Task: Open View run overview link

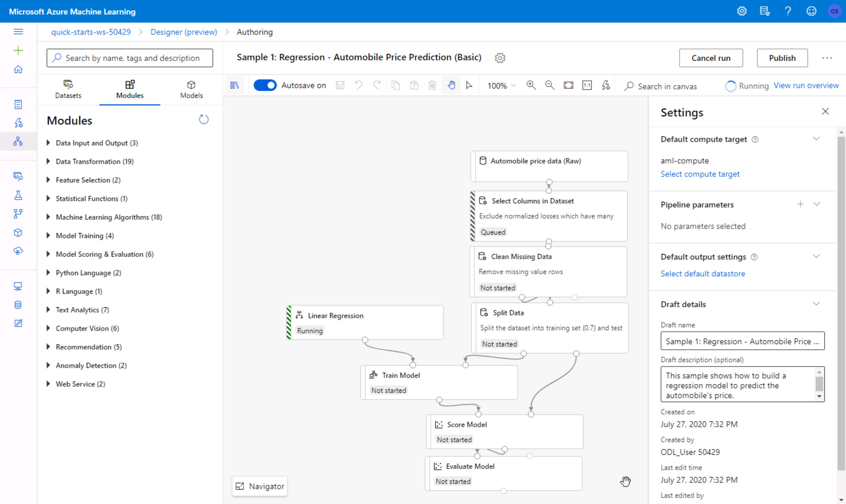Action: (x=806, y=85)
